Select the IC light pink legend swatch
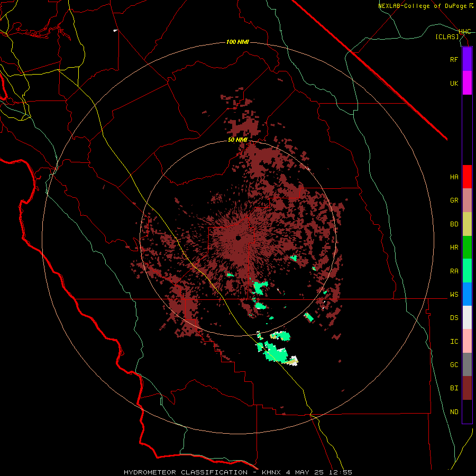 click(x=467, y=341)
